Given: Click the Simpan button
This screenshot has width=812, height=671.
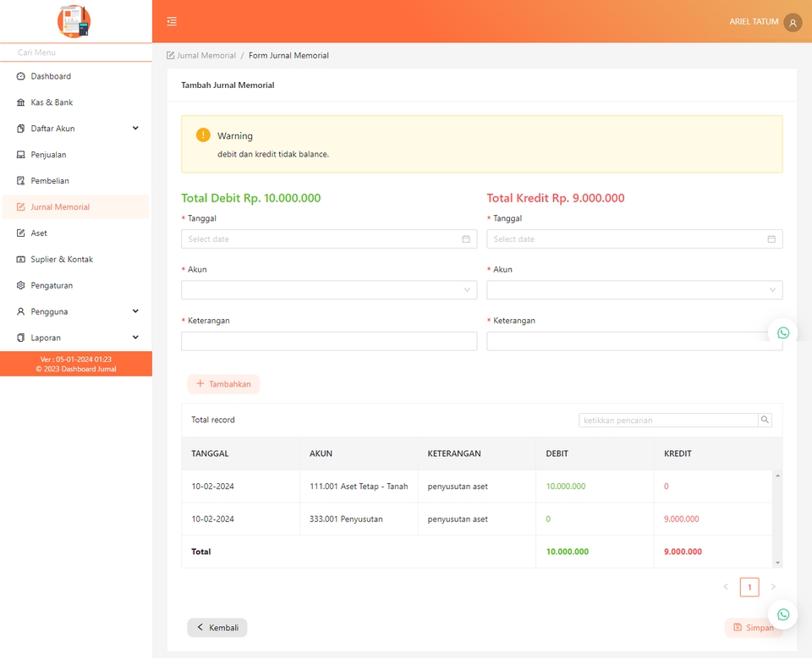Looking at the screenshot, I should [754, 628].
